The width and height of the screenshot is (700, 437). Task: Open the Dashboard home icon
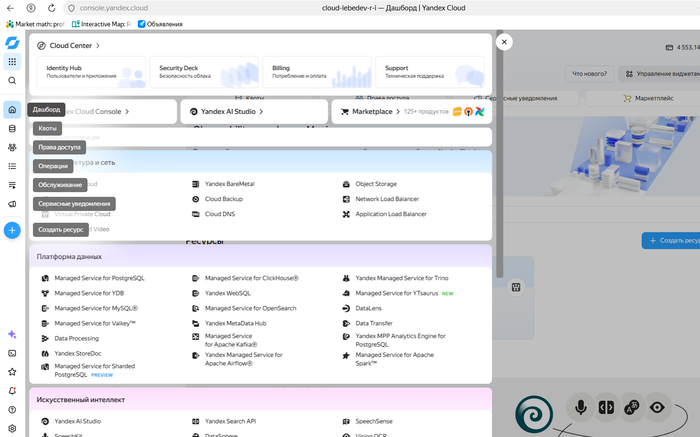(x=12, y=109)
